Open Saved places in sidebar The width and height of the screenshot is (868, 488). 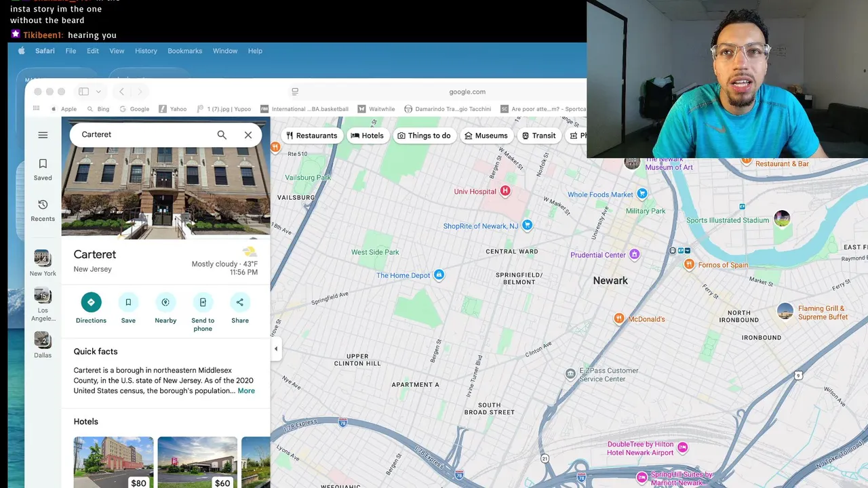[43, 169]
